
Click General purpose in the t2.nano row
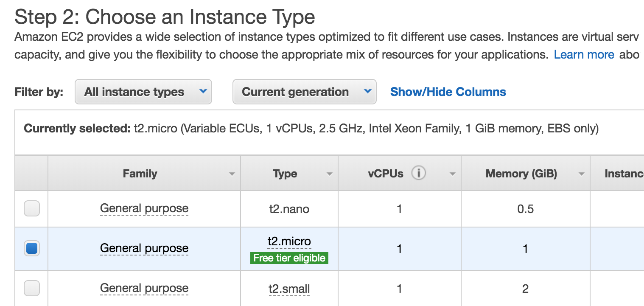click(144, 208)
